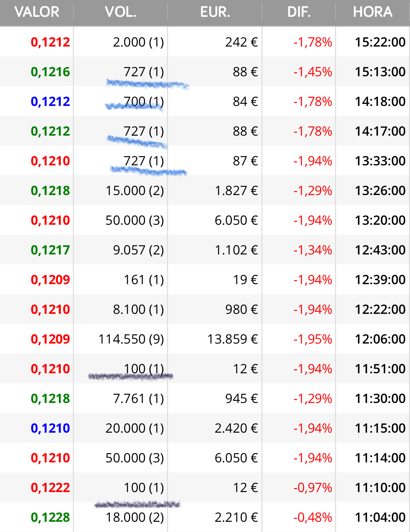
Task: Click the -0,97% difference cell
Action: (x=313, y=488)
